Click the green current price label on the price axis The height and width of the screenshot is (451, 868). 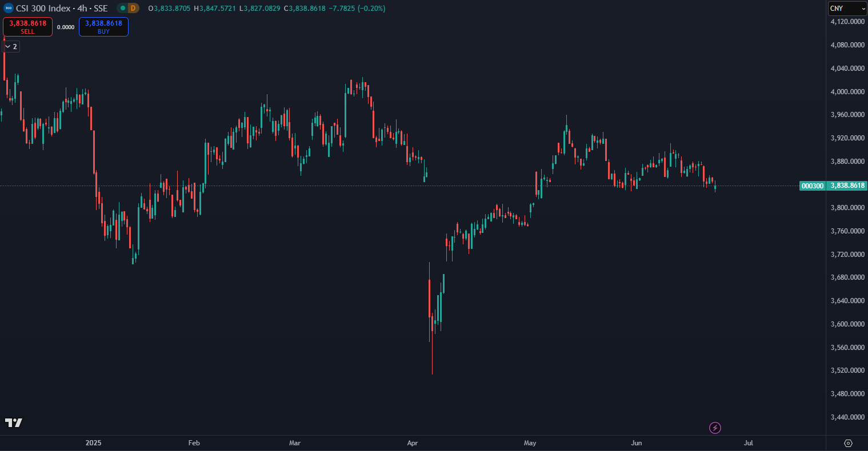click(x=847, y=186)
